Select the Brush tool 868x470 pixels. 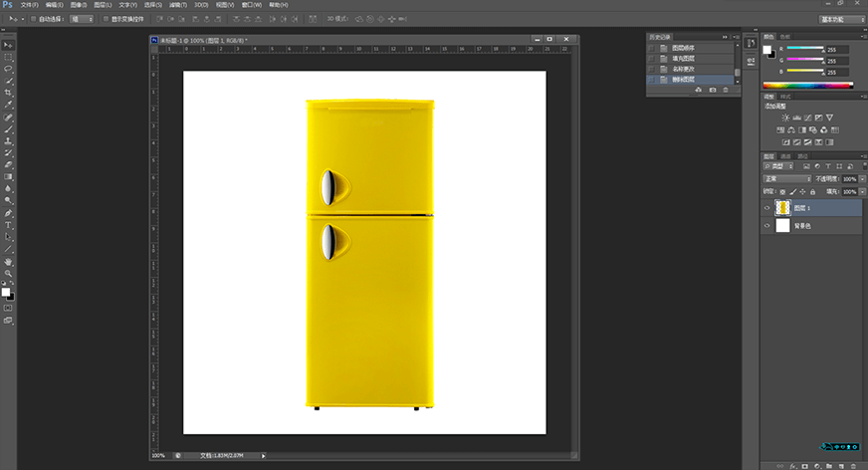(8, 129)
